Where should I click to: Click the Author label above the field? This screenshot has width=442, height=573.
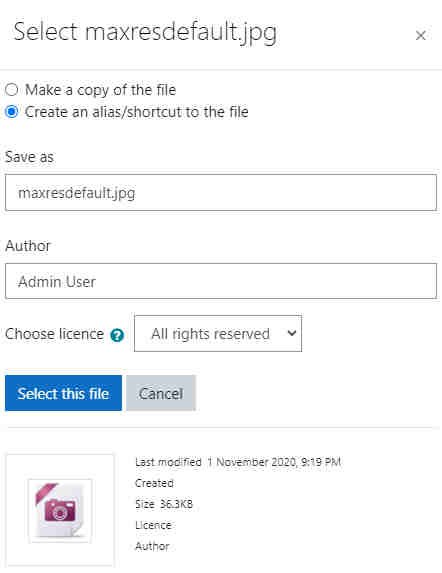point(28,246)
